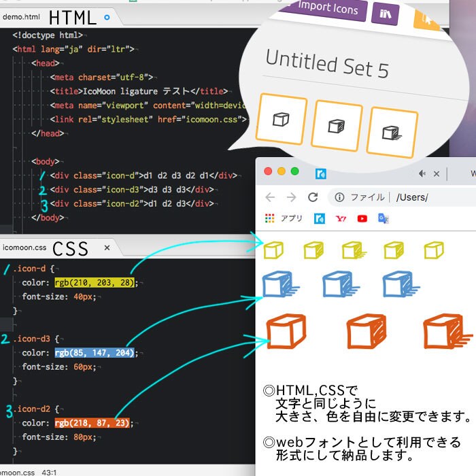The height and width of the screenshot is (476, 476).
Task: Open the IcoMoon library icon button
Action: coord(386,14)
